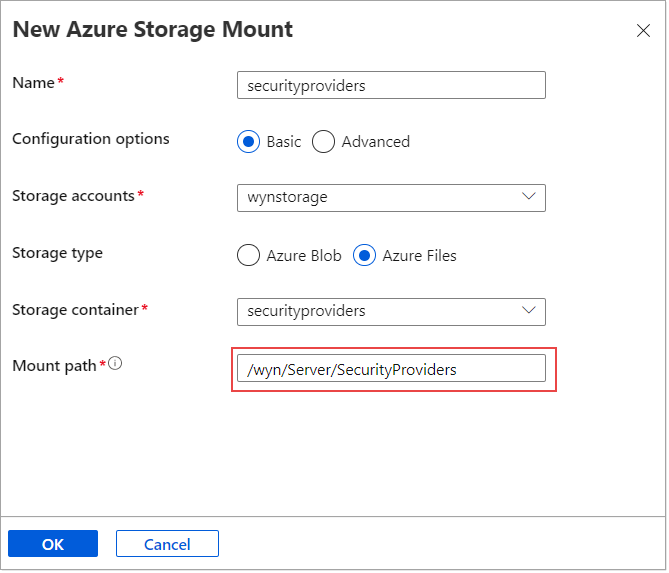
Task: Pick the Azure Files storage type
Action: (x=364, y=256)
